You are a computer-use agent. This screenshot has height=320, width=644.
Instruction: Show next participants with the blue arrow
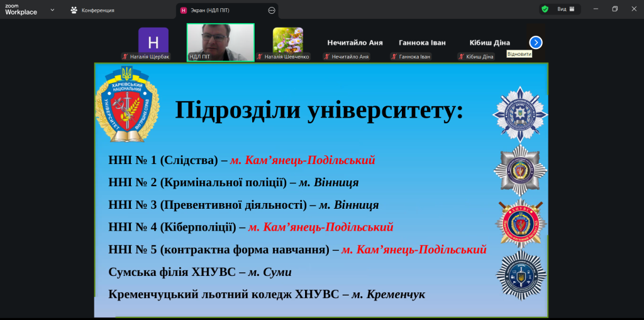point(536,42)
